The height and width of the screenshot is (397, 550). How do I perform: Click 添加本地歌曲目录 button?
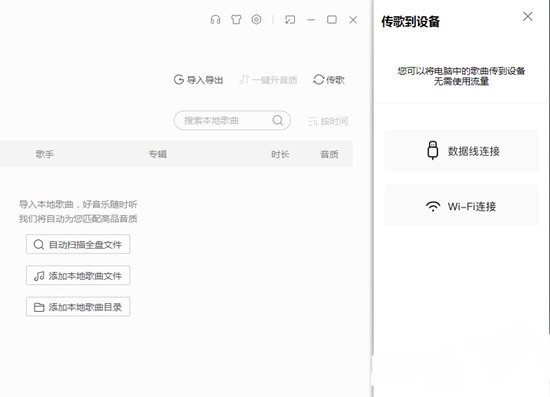(78, 307)
